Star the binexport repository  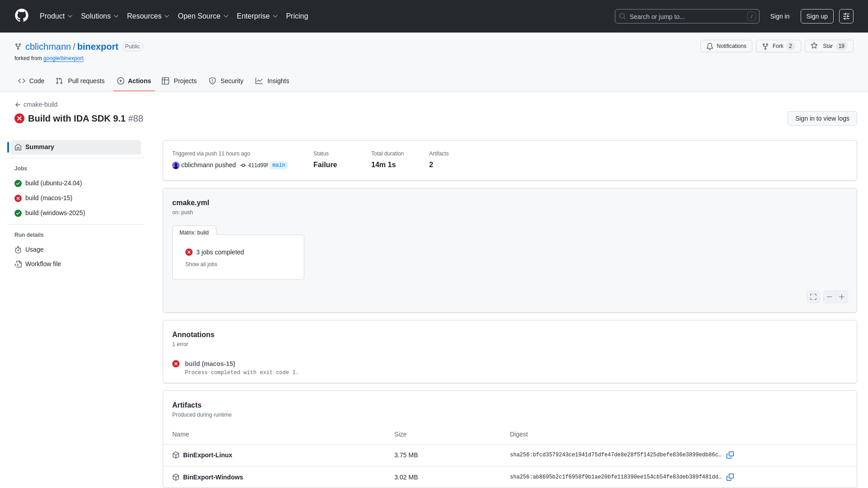pyautogui.click(x=829, y=46)
